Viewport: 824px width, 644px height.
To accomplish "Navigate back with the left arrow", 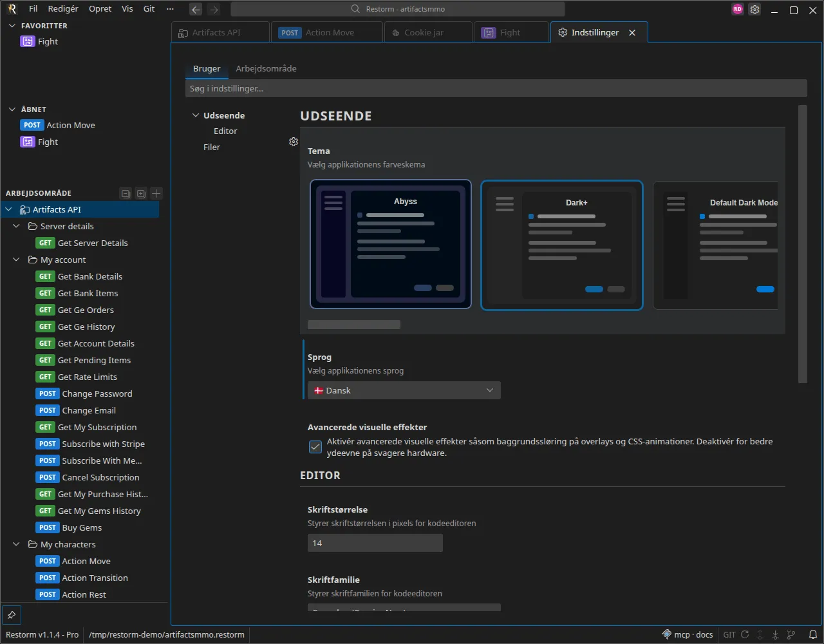I will point(196,9).
